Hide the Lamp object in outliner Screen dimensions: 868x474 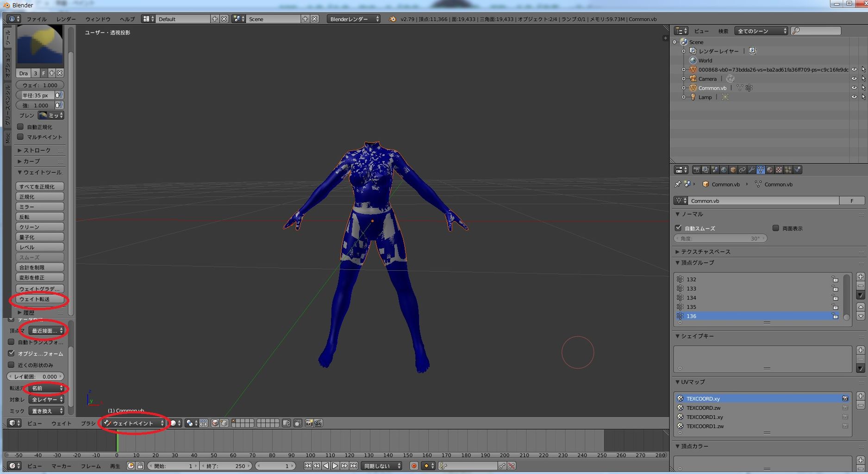[x=854, y=97]
